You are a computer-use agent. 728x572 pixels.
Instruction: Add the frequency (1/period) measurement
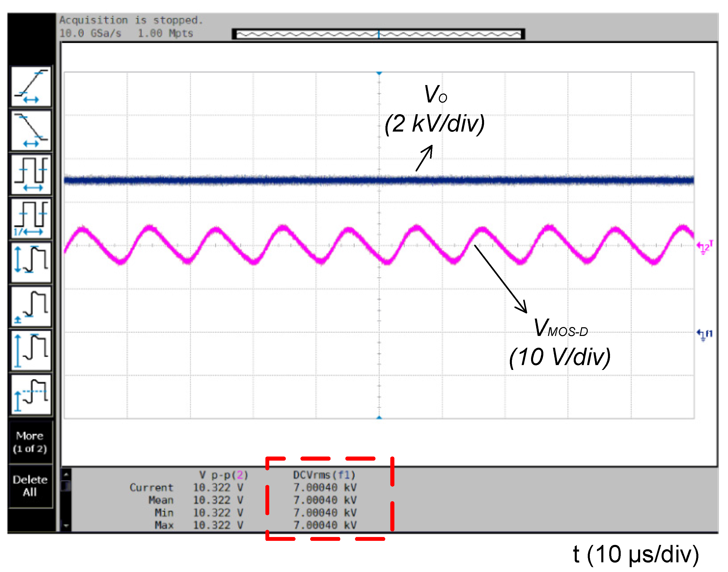click(x=31, y=218)
